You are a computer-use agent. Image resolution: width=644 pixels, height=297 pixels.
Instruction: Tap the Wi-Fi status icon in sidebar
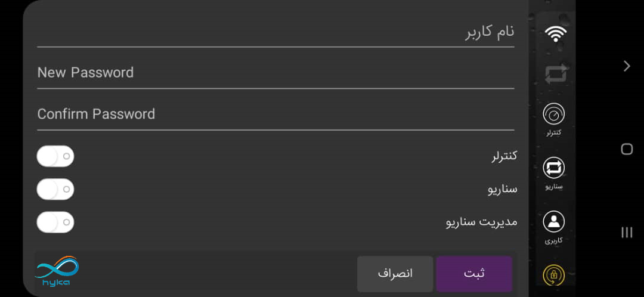click(555, 34)
